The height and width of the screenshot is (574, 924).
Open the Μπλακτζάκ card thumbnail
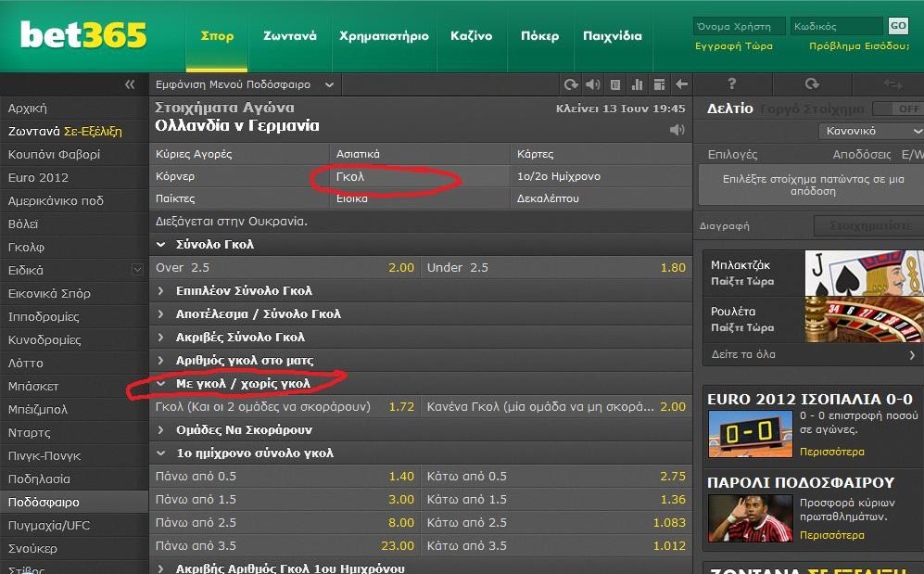(x=864, y=273)
